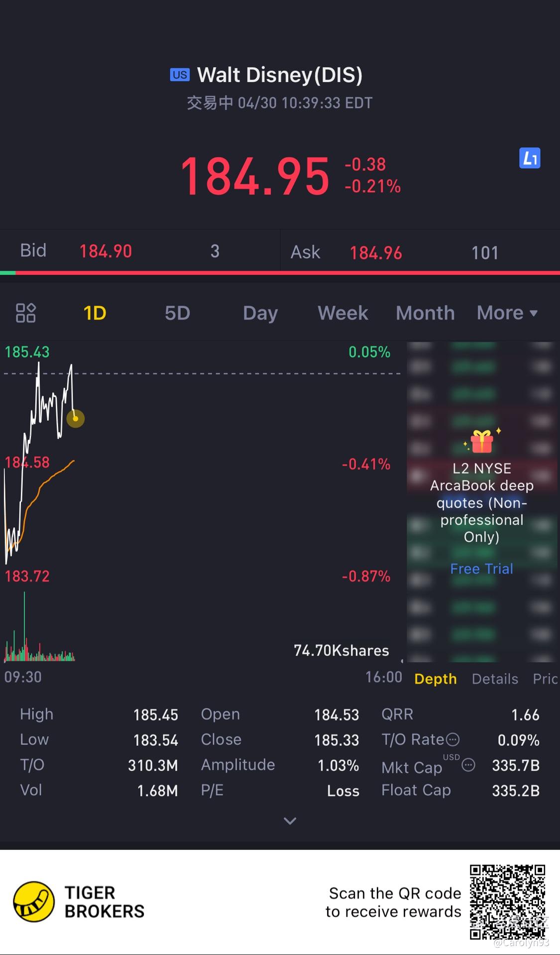Tap the Bid size 3
The image size is (560, 955).
[x=215, y=251]
